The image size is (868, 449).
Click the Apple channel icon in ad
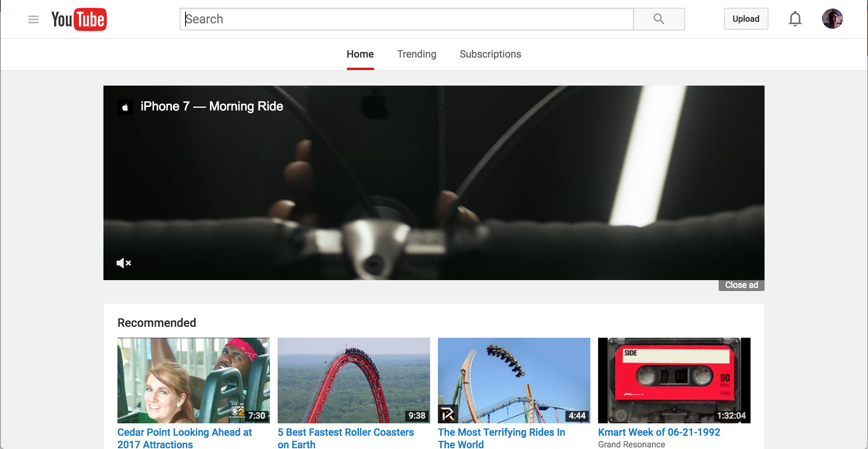[x=125, y=107]
